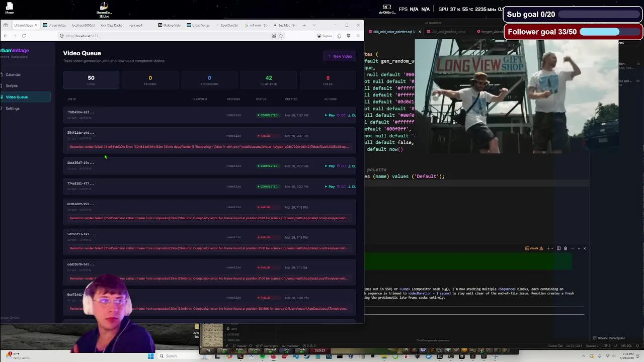Click the browser Sign in button
Viewport: 644px width, 362px height.
tap(325, 36)
